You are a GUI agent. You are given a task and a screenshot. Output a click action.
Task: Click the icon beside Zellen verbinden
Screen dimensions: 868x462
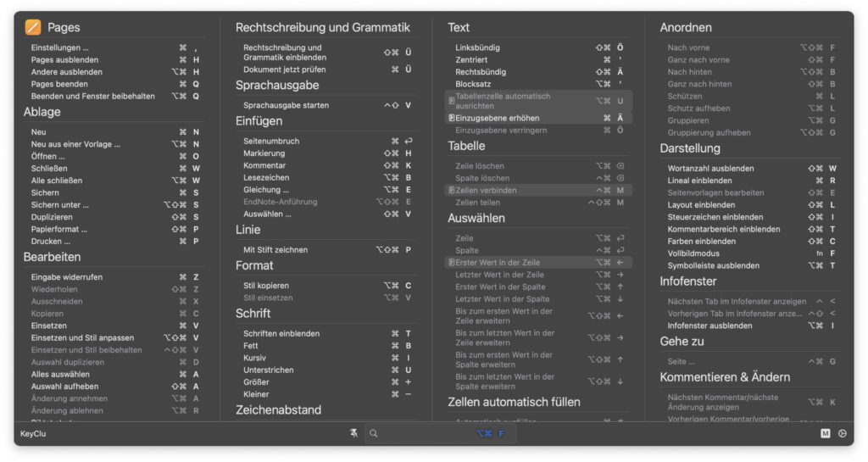click(x=451, y=191)
